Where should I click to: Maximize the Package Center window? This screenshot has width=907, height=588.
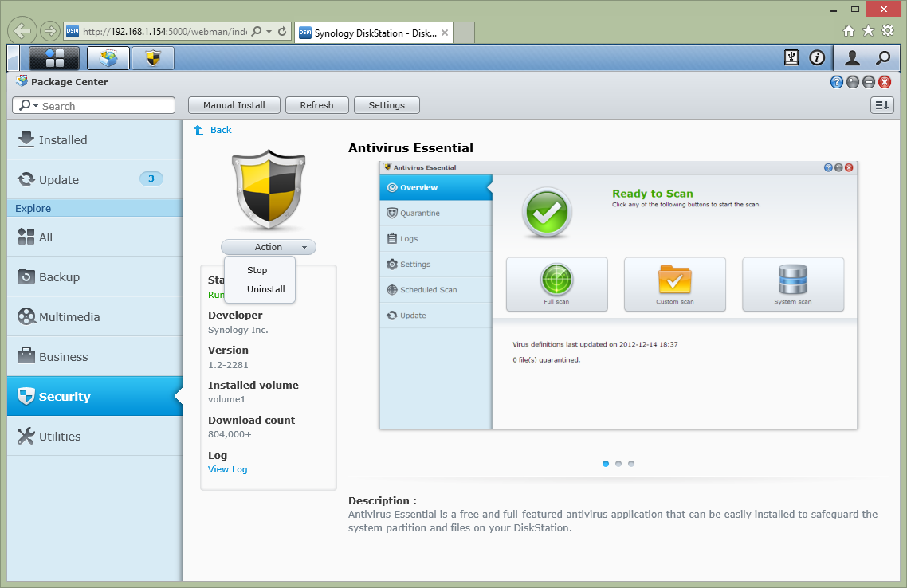[869, 82]
